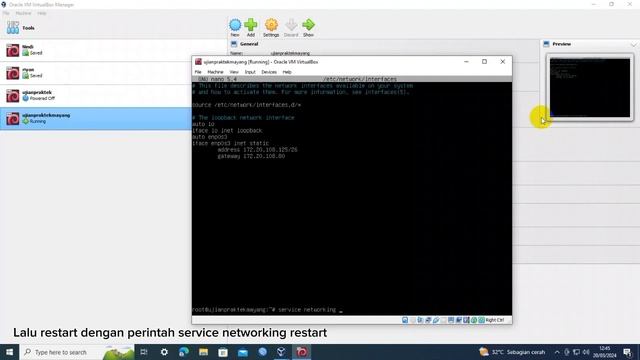Screen dimensions: 640x360
Task: Click the gateway line in interfaces file
Action: click(x=251, y=156)
